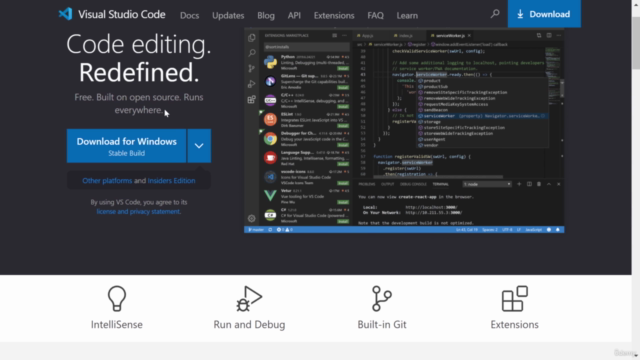Click 'Free. Built on open source' tagline
640x360 pixels.
point(139,104)
